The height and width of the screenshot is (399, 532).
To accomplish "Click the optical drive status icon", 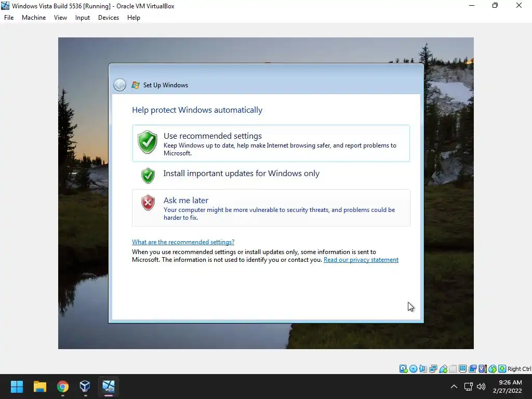I will point(413,369).
